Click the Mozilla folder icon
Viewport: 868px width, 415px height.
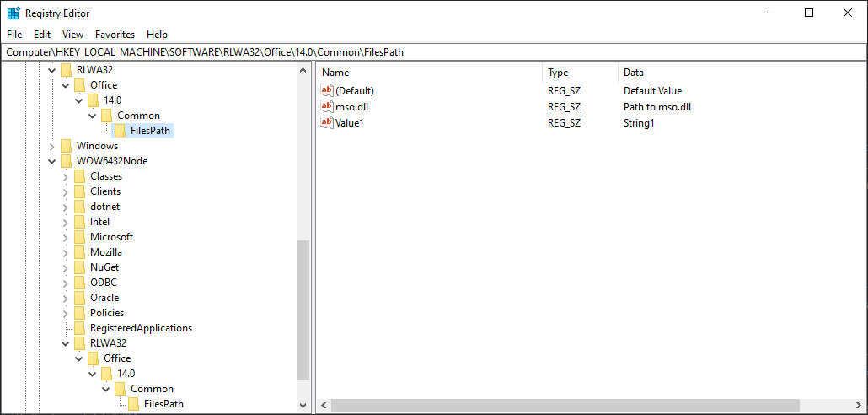80,252
